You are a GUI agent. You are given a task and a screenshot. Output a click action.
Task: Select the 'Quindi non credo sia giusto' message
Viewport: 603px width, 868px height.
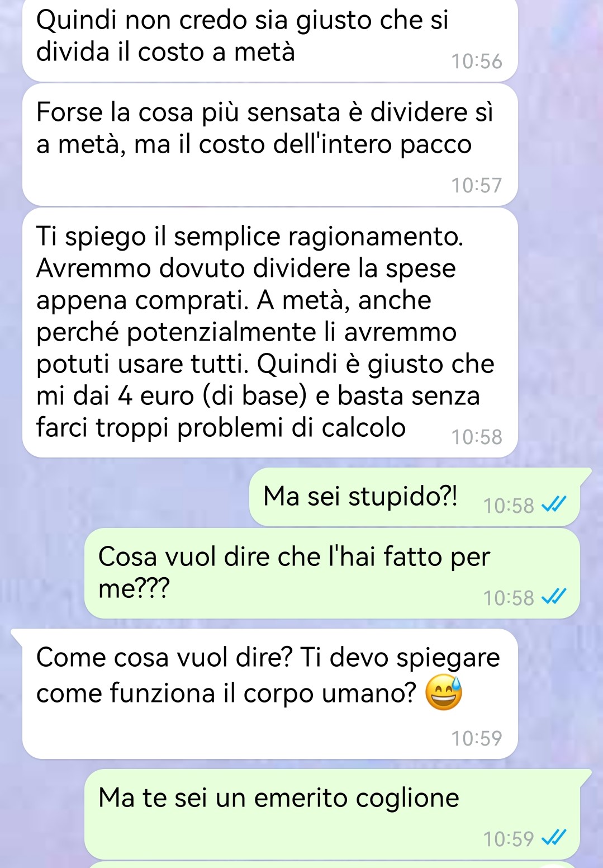click(270, 40)
